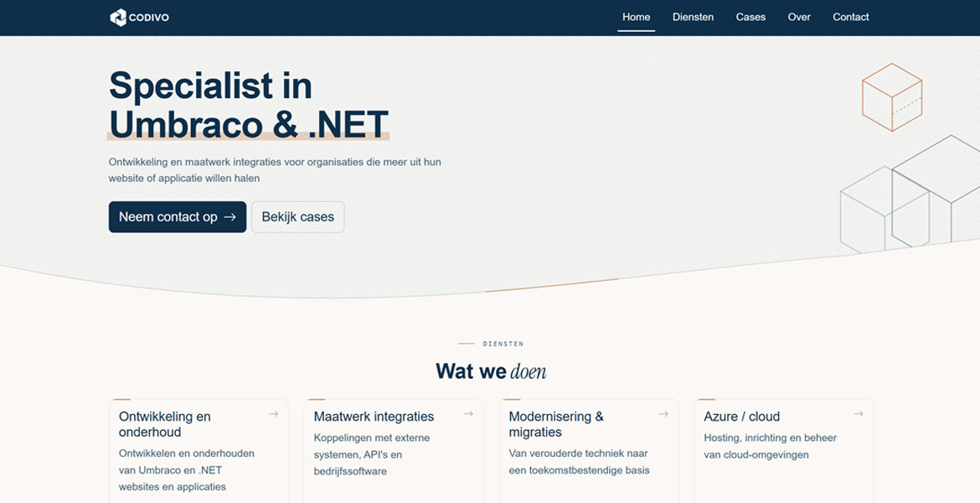
Task: Select Over in the navigation bar
Action: point(798,17)
